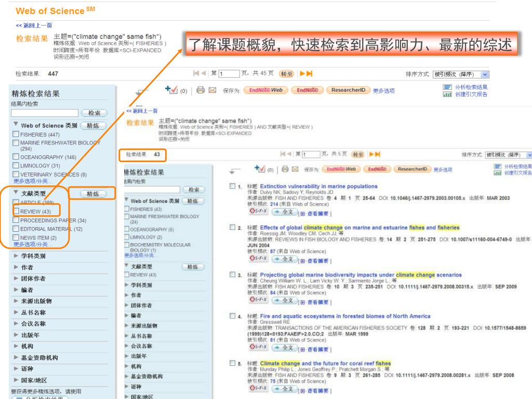
Task: Check the NEWS ITEM (2) checkbox
Action: [16, 237]
